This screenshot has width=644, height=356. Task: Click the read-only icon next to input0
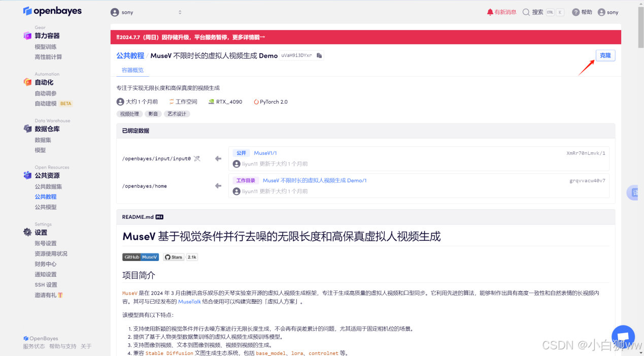[197, 158]
